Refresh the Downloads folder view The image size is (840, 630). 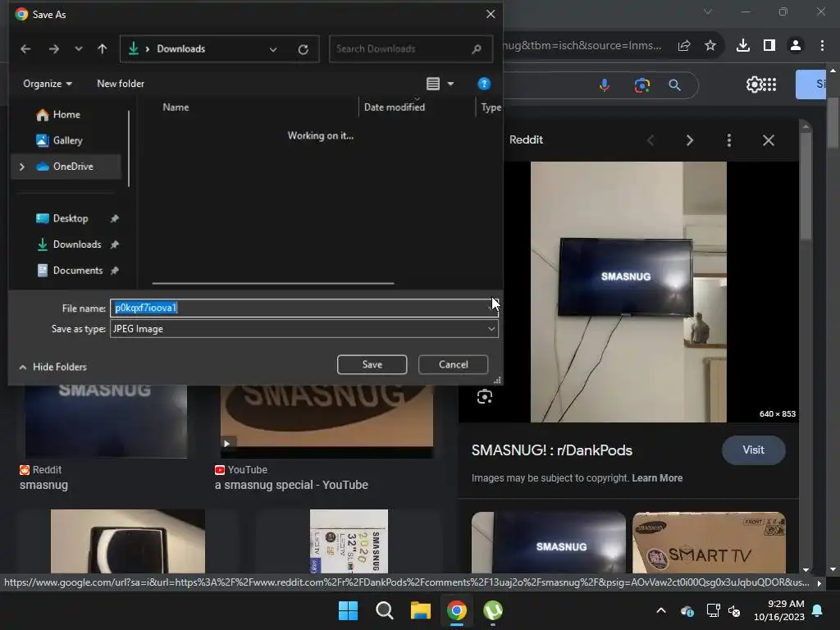(x=304, y=49)
